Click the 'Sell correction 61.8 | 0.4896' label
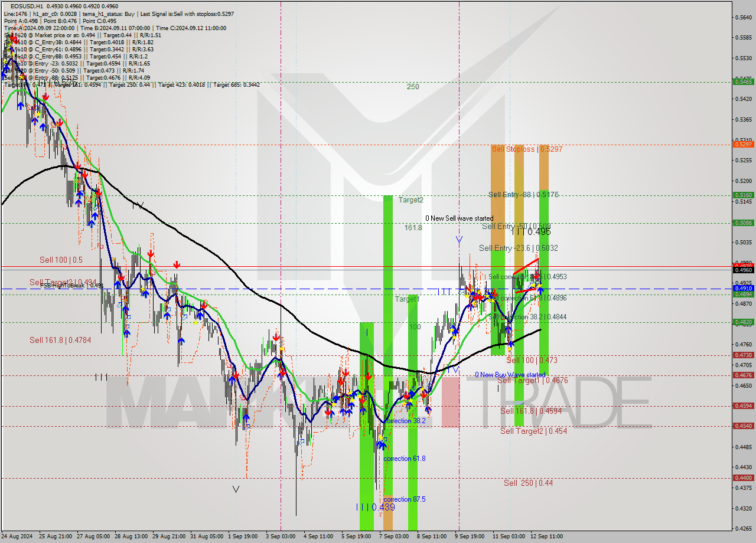 coord(527,298)
